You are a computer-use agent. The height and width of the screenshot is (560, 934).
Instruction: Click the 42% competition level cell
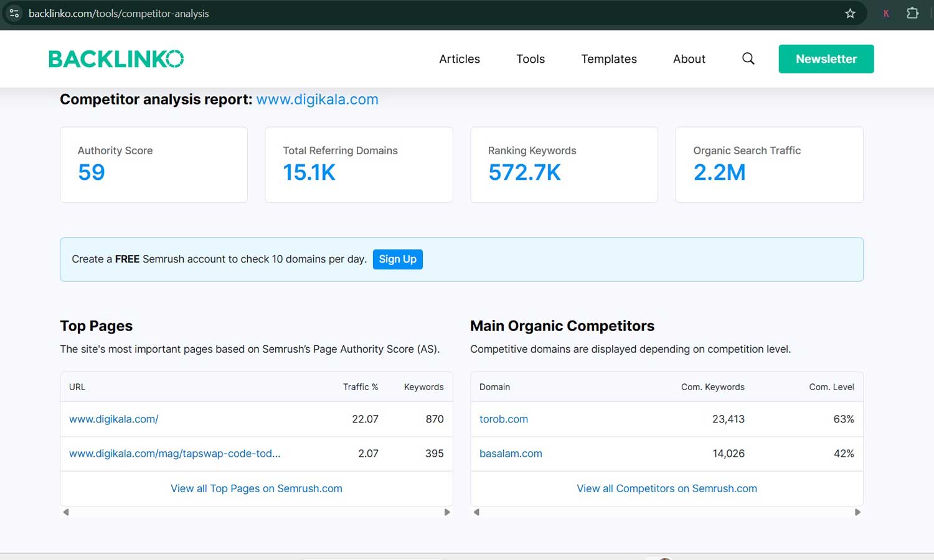pos(844,454)
